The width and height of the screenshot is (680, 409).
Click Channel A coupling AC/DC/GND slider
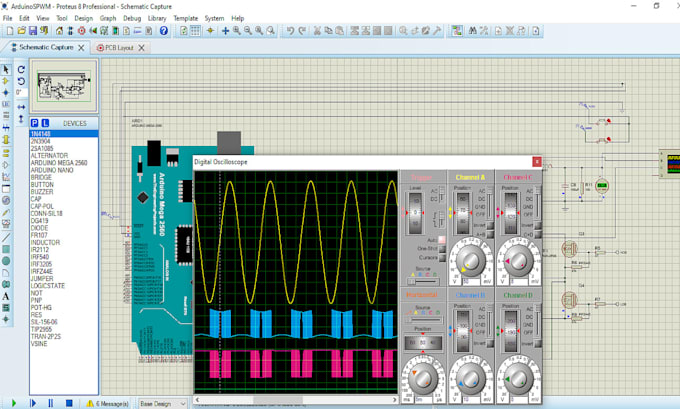click(x=490, y=202)
